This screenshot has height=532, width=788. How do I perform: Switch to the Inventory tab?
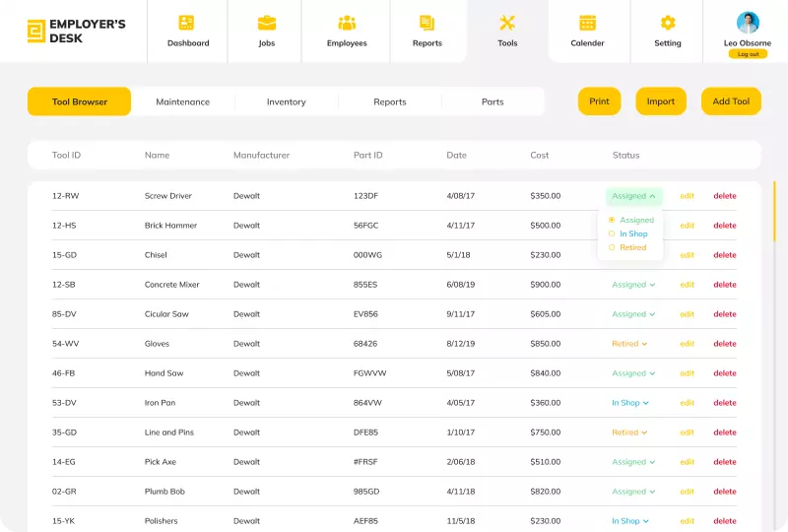(x=286, y=101)
